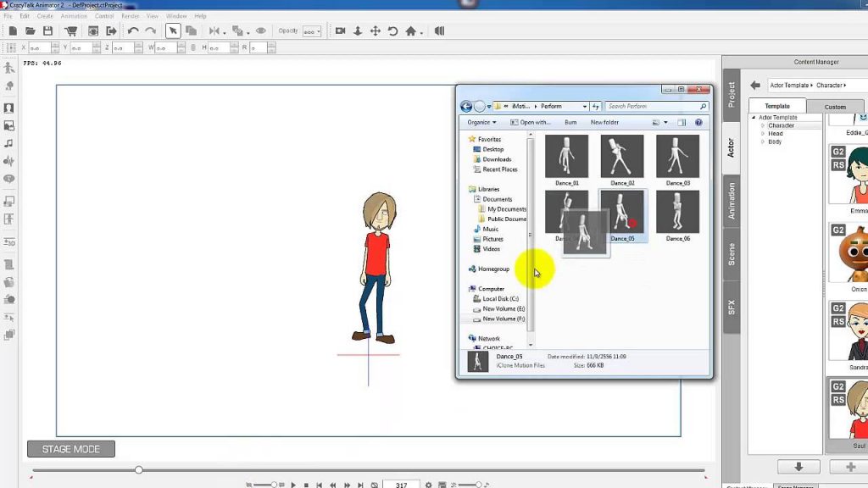Open the Window menu

pyautogui.click(x=176, y=16)
